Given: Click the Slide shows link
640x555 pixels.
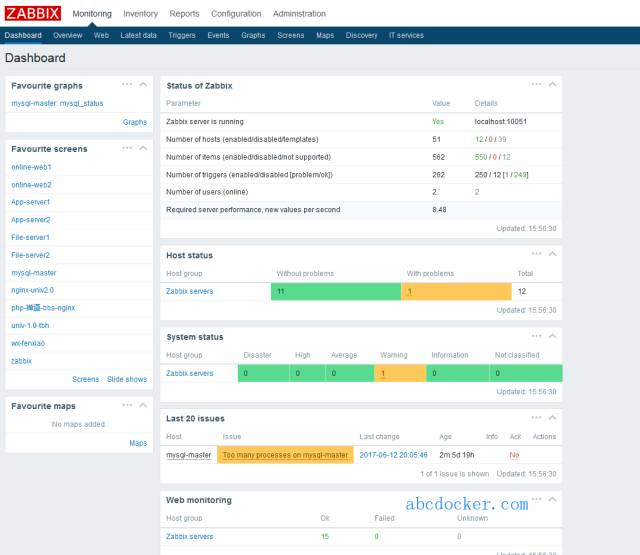Looking at the screenshot, I should [127, 379].
